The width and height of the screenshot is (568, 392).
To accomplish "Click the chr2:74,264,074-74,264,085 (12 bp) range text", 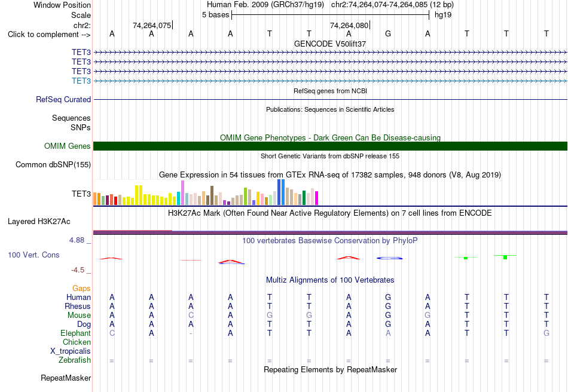I will 392,5.
